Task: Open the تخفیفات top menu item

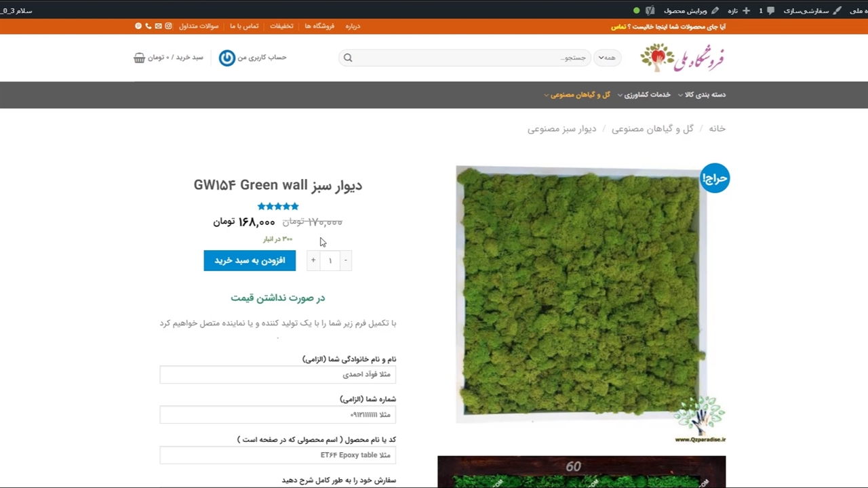Action: [x=281, y=26]
